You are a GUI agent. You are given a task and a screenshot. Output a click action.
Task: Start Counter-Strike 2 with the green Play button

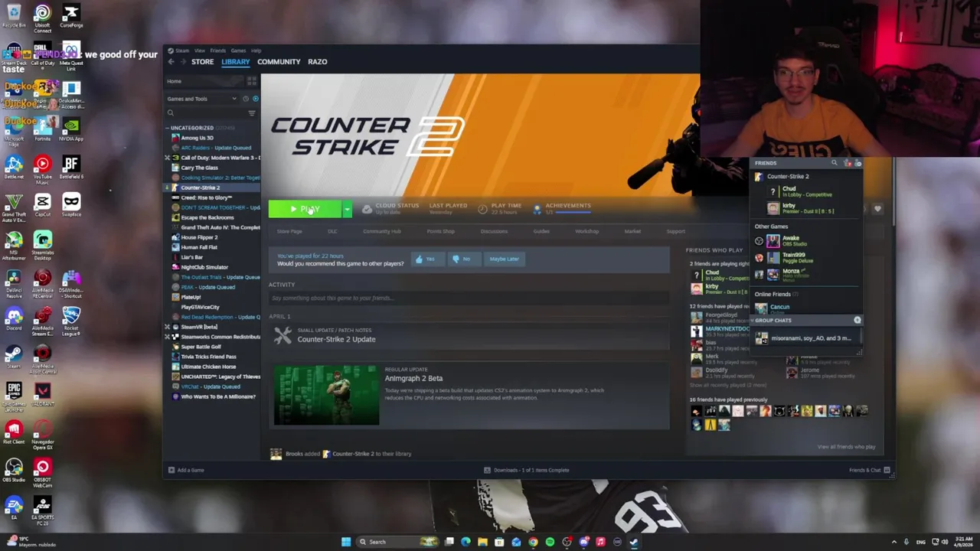(x=305, y=209)
